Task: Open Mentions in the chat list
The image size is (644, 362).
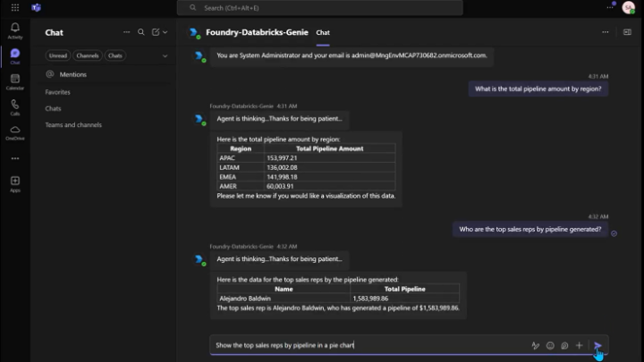Action: click(x=72, y=74)
